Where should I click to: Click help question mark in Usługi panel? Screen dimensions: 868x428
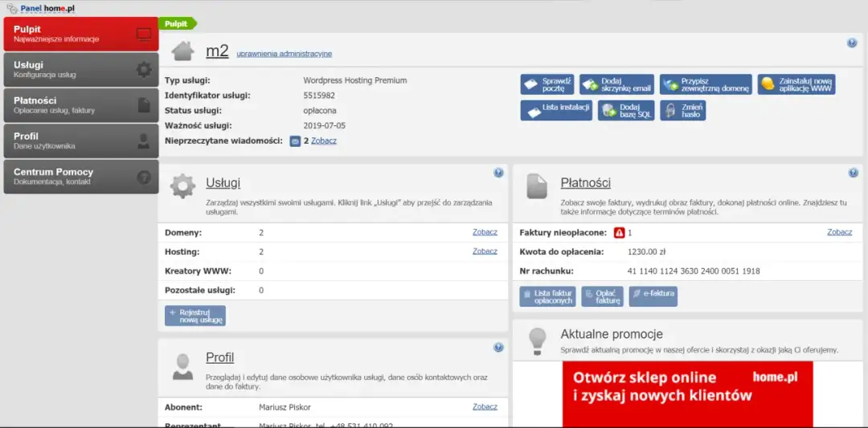pyautogui.click(x=498, y=173)
